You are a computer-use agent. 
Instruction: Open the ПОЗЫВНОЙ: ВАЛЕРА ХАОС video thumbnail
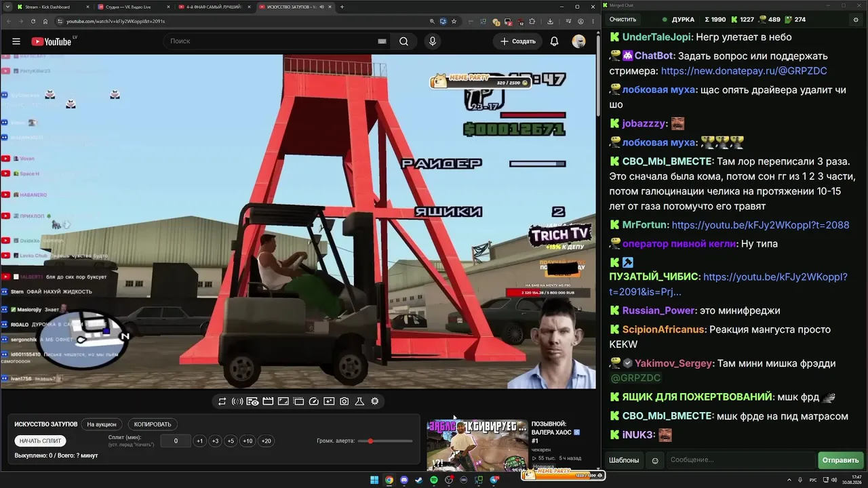(x=477, y=445)
